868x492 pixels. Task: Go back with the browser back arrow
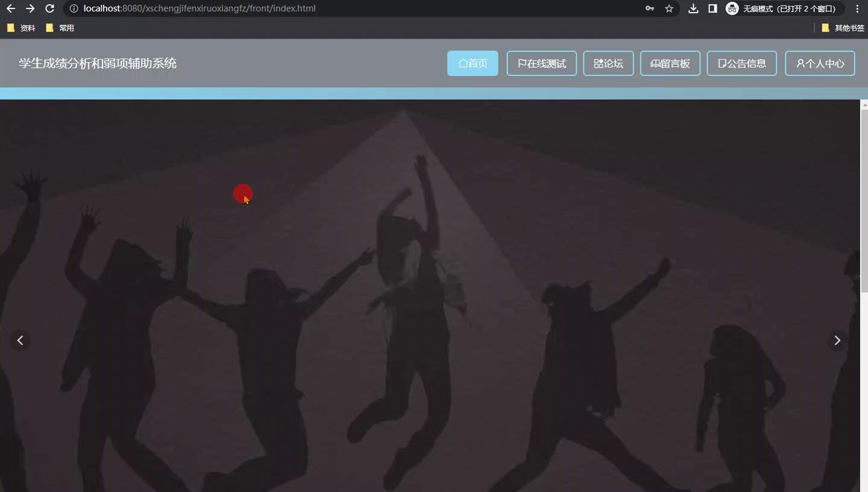point(10,8)
